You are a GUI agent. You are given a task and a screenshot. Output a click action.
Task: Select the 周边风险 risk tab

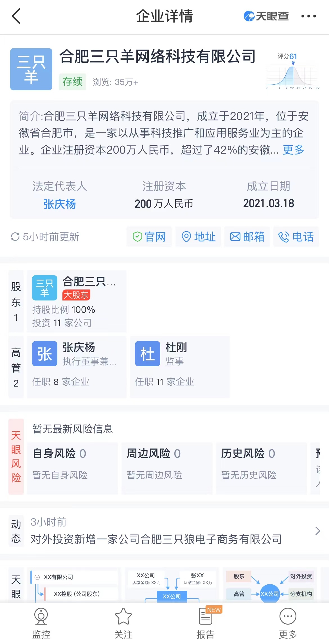click(167, 468)
